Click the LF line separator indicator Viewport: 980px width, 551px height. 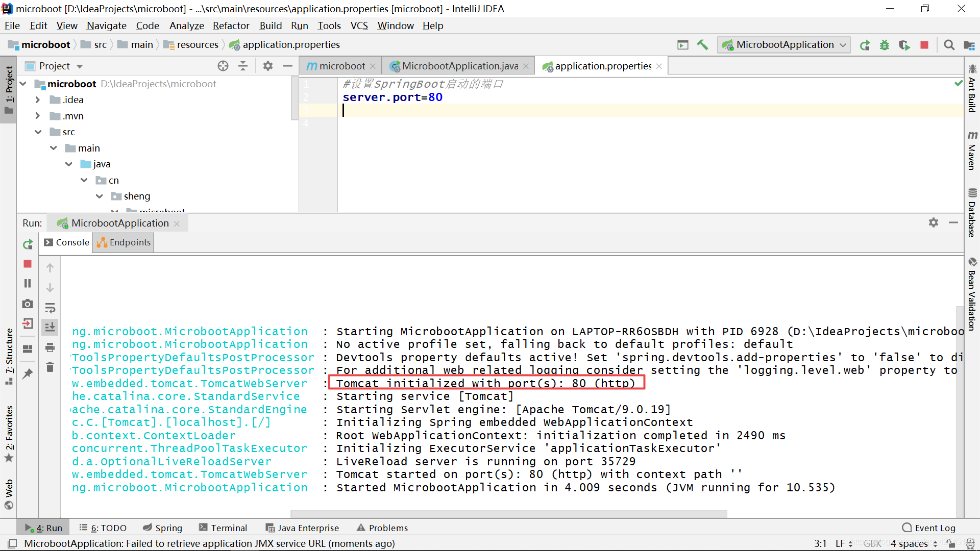tap(844, 544)
